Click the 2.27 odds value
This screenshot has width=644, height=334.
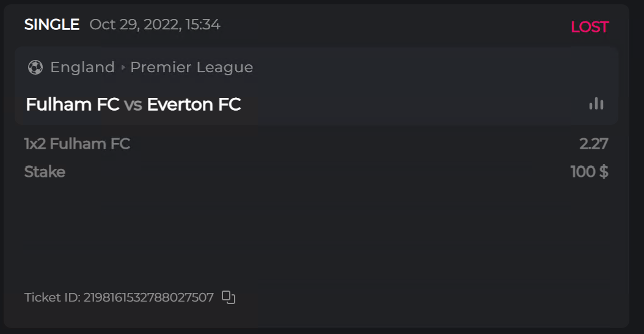pyautogui.click(x=593, y=144)
